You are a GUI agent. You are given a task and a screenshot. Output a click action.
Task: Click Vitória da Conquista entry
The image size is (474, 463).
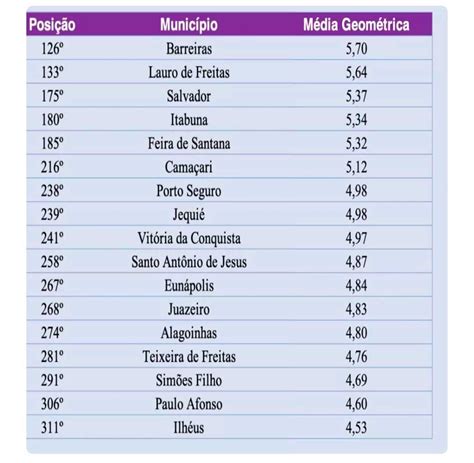point(189,239)
